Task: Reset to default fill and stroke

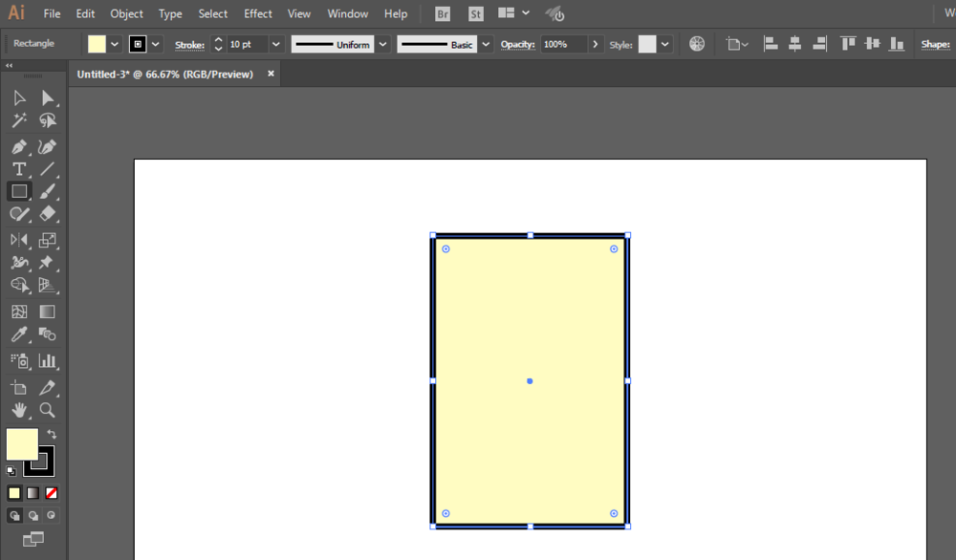Action: click(x=11, y=470)
